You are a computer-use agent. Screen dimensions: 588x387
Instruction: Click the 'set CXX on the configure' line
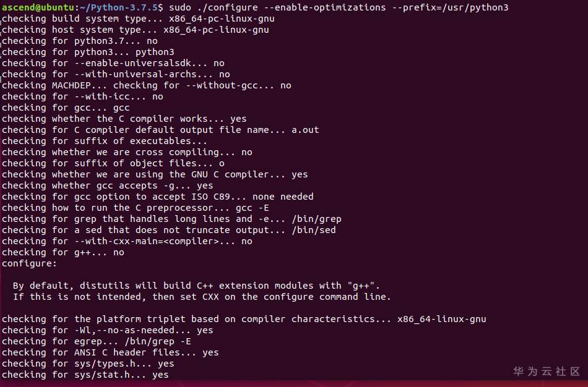tap(202, 297)
